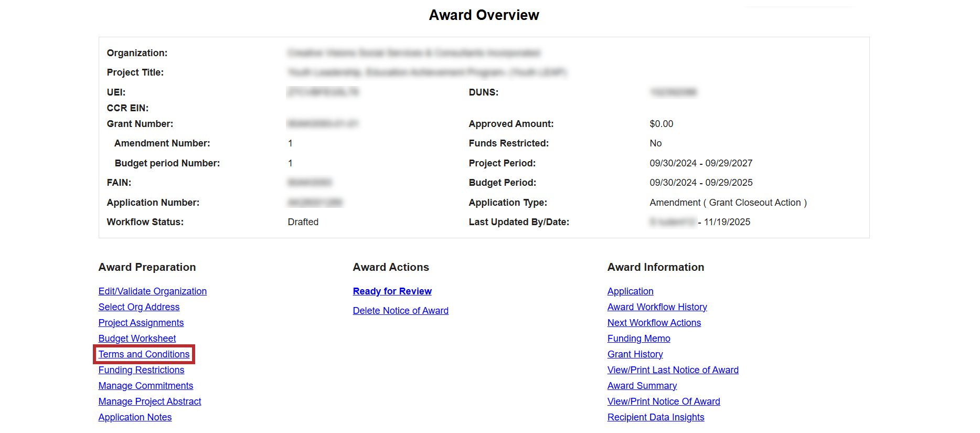Open Project Assignments

click(141, 323)
